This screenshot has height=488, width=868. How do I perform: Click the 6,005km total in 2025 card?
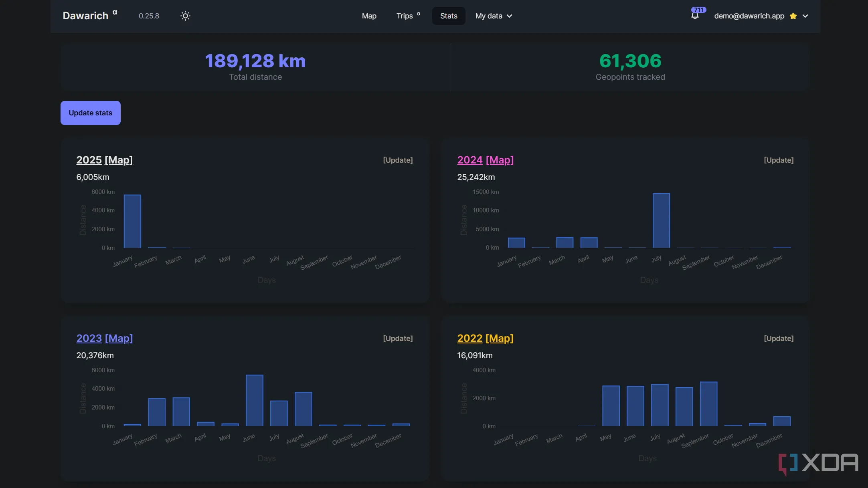click(93, 177)
